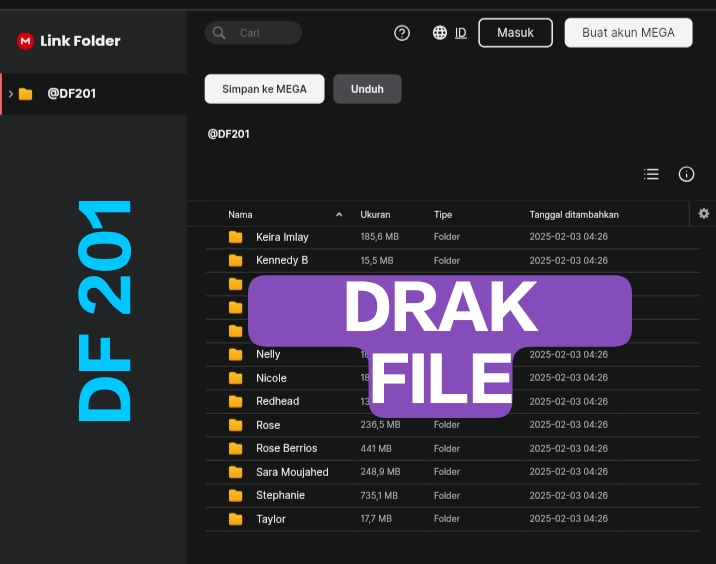
Task: Open the ID language selector
Action: [461, 33]
